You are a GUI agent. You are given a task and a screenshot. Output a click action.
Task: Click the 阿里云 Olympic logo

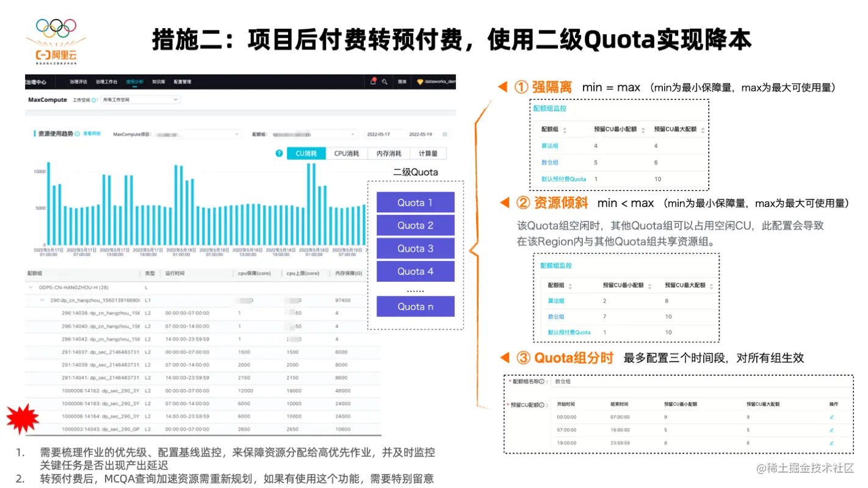pos(56,41)
